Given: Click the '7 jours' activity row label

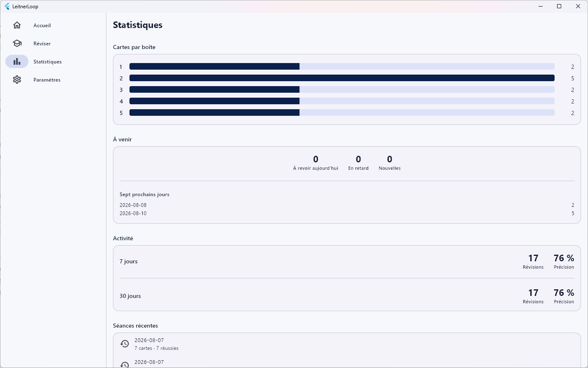Looking at the screenshot, I should (x=129, y=261).
